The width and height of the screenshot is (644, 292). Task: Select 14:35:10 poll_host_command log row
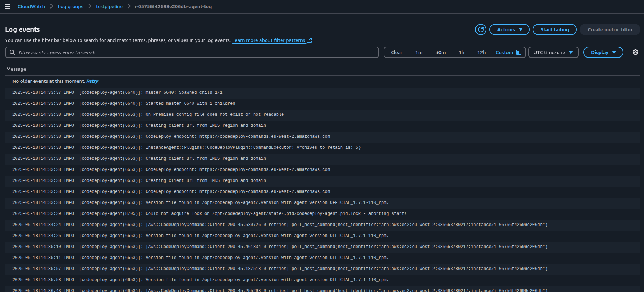pos(323,247)
